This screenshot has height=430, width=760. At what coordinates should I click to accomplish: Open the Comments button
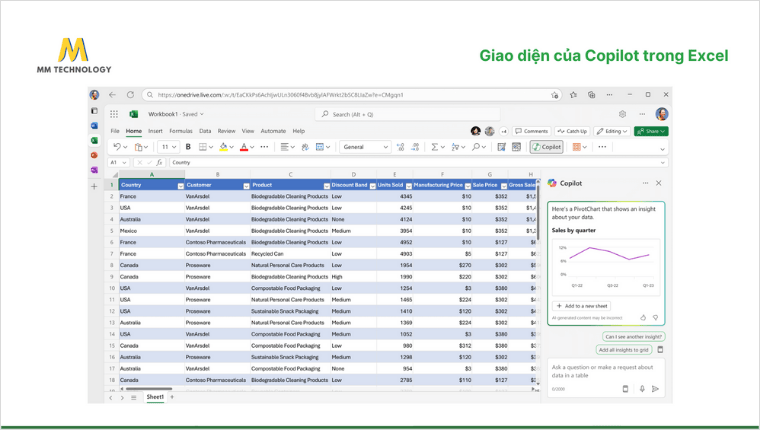coord(532,131)
